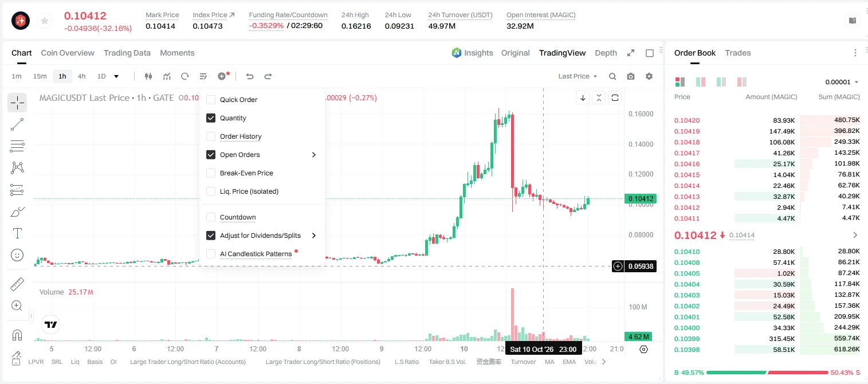Image resolution: width=868 pixels, height=384 pixels.
Task: Add the EMA indicator
Action: tap(569, 362)
